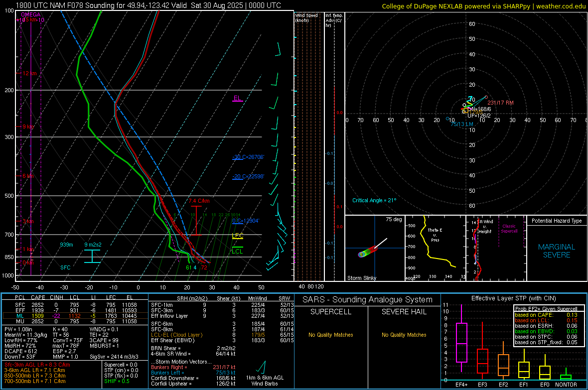Click the red 'Sfc-3km AGL LR = 8.3 C/km' line
The height and width of the screenshot is (390, 588).
click(x=37, y=365)
